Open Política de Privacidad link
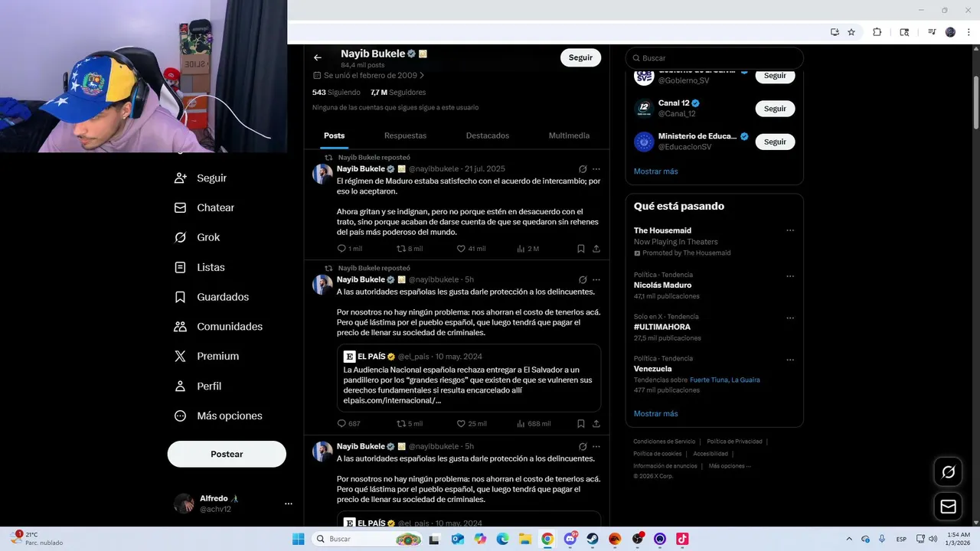980x551 pixels. coord(734,442)
